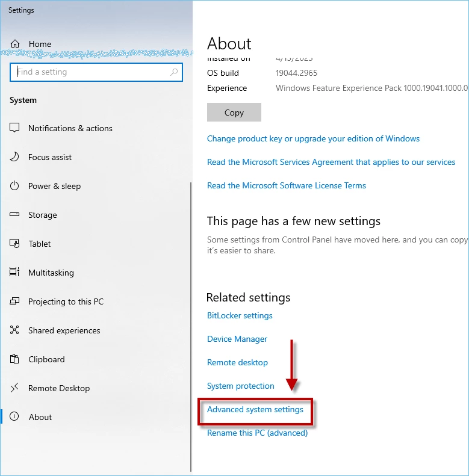Click the Power & sleep power icon

[x=14, y=185]
